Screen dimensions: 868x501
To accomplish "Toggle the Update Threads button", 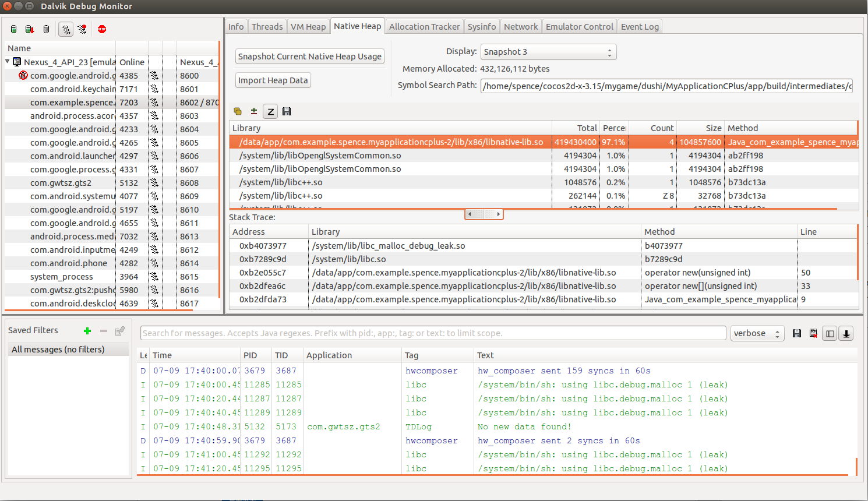I will point(66,29).
